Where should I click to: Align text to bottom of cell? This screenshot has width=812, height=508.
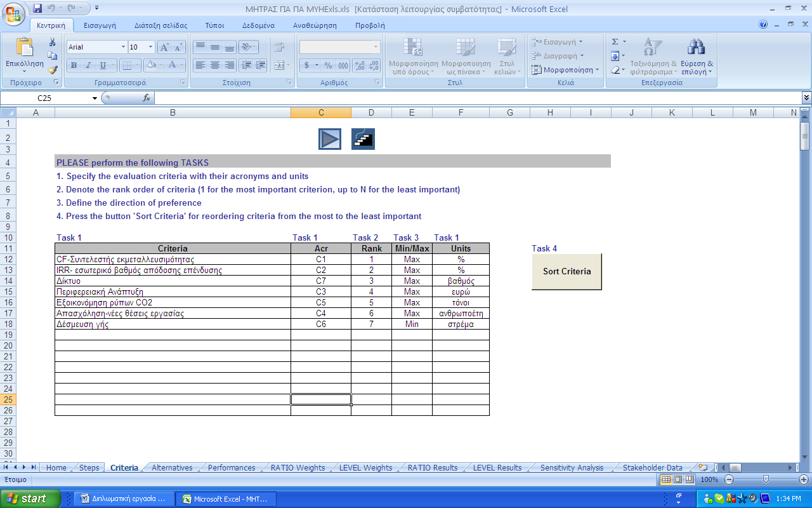point(229,48)
